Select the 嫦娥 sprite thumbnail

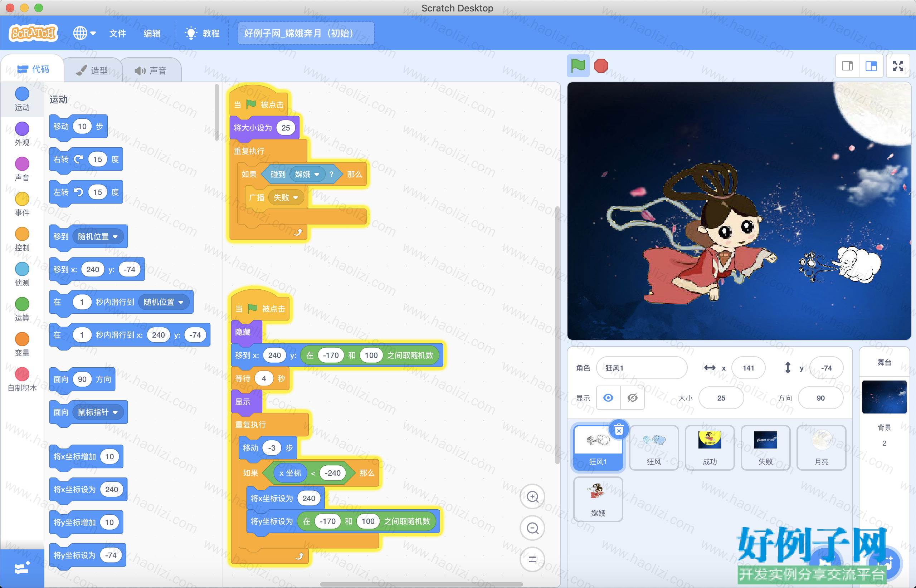coord(598,499)
